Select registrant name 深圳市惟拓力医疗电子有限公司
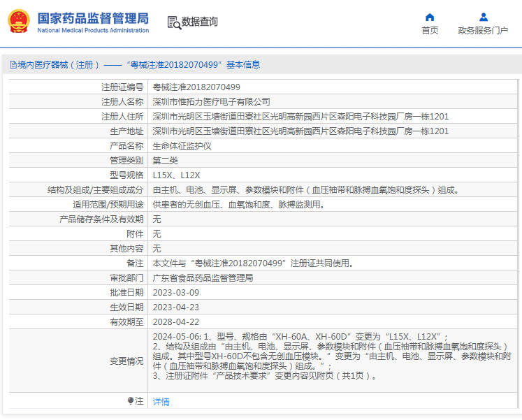Viewport: 522px width, 420px height. point(212,102)
